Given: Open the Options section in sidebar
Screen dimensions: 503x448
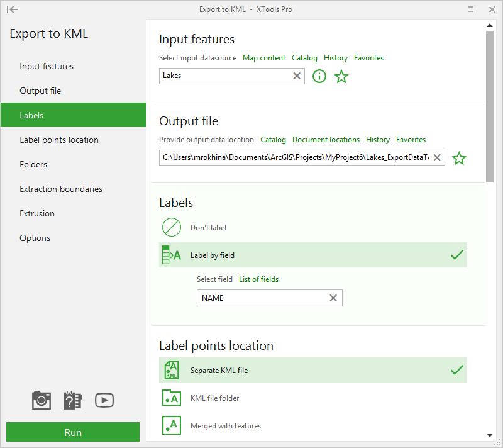Looking at the screenshot, I should tap(35, 238).
